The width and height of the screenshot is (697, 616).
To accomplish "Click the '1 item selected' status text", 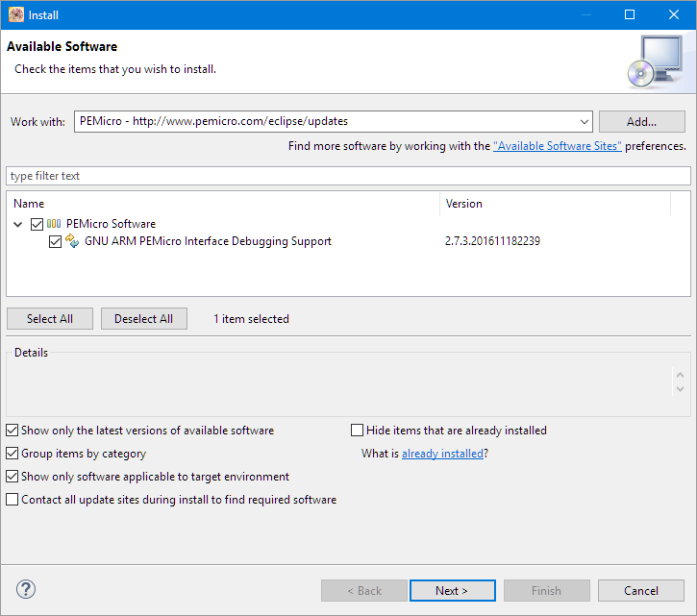I will [x=251, y=319].
